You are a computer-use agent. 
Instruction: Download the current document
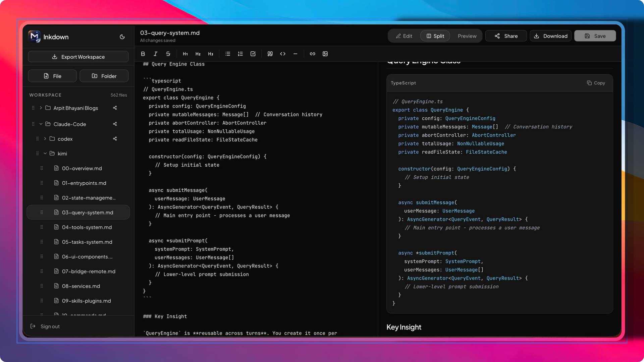550,36
